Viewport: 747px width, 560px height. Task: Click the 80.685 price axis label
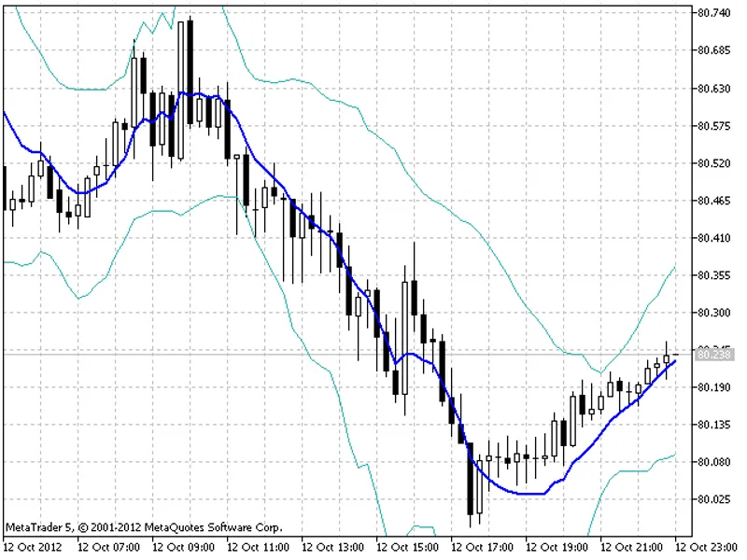(713, 50)
